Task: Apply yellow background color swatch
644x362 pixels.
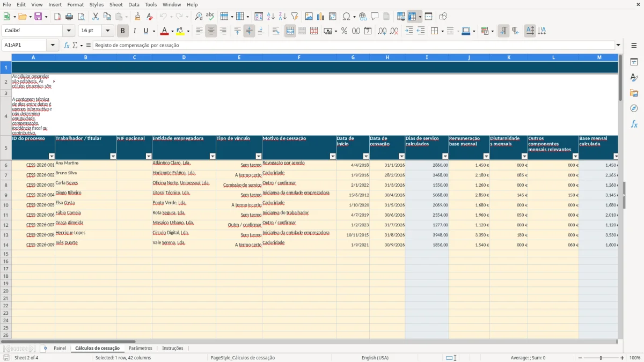Action: pos(180,31)
